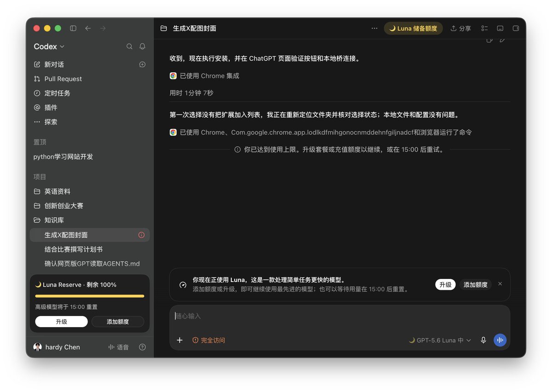Click hardy Chen profile avatar
Screen dimensions: 552x392
(38, 347)
